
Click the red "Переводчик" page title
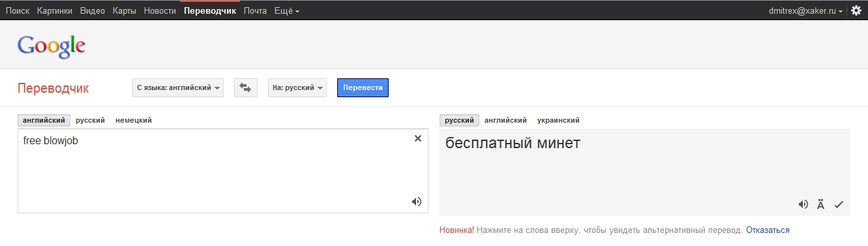tap(53, 88)
